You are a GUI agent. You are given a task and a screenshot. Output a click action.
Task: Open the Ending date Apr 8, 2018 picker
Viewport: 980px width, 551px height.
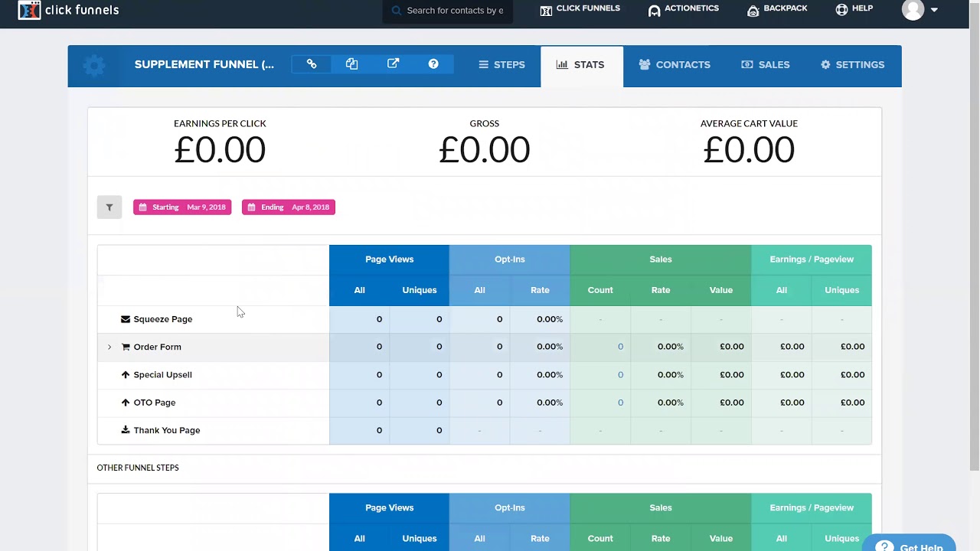pos(289,207)
